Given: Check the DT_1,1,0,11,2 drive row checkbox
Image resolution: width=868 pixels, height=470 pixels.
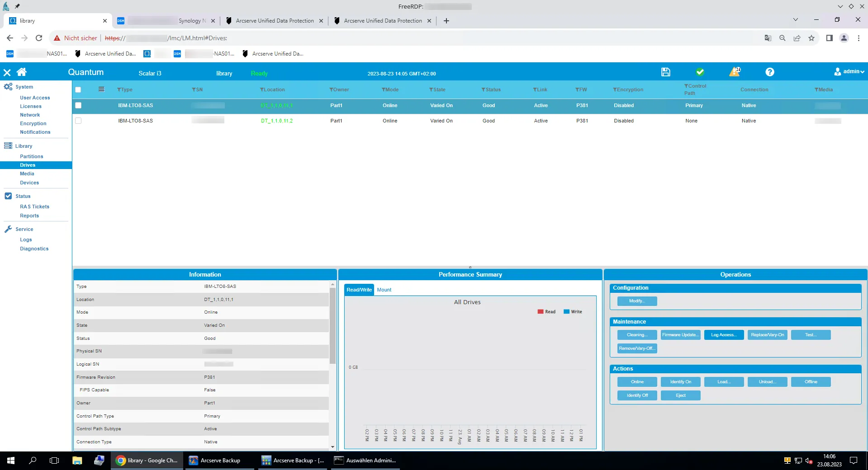Looking at the screenshot, I should coord(78,121).
